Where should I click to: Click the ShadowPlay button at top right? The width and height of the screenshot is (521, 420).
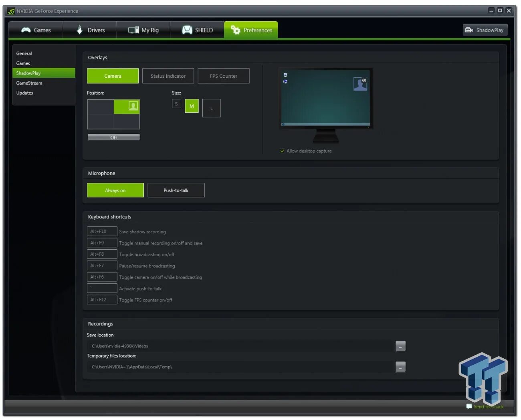(x=485, y=30)
